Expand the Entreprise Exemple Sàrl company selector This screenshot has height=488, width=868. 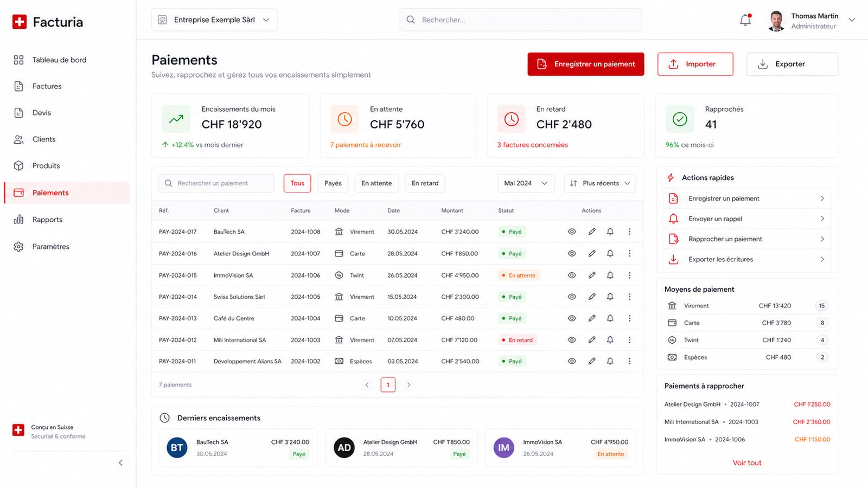coord(214,20)
